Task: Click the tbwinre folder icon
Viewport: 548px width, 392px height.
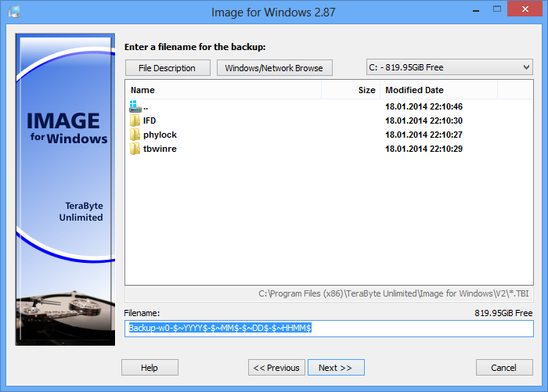Action: click(135, 149)
